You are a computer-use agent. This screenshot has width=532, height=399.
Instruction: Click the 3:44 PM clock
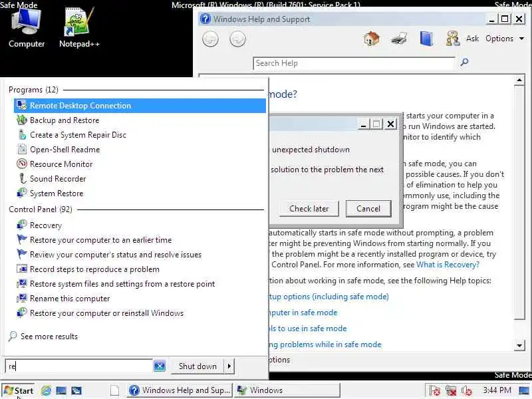point(497,390)
